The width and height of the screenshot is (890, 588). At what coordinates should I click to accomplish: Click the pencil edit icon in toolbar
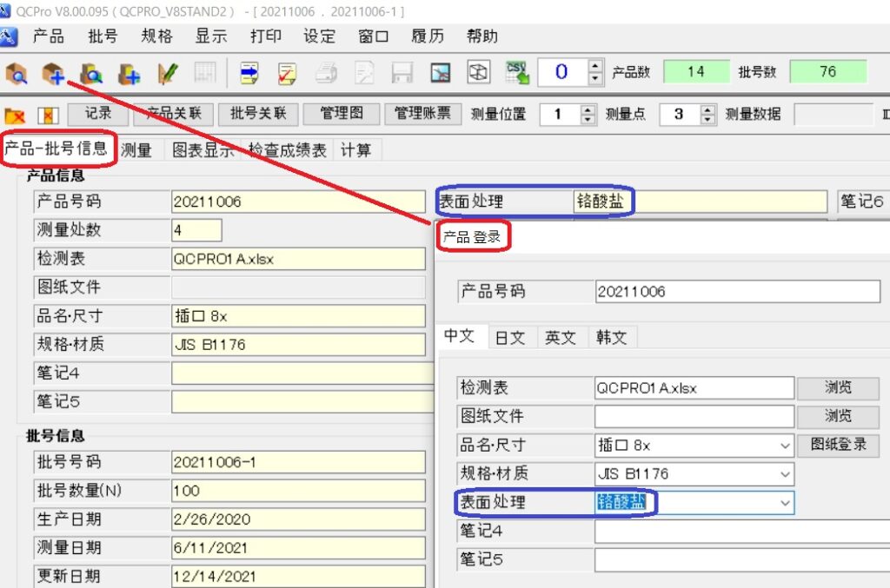(168, 73)
